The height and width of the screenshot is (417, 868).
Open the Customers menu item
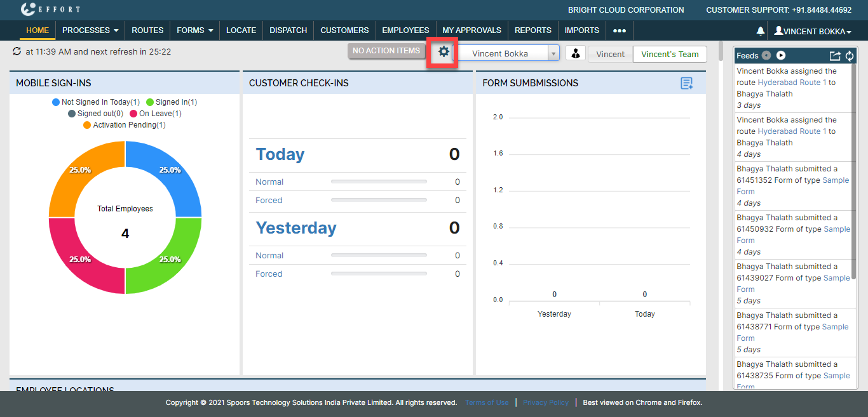pos(344,30)
